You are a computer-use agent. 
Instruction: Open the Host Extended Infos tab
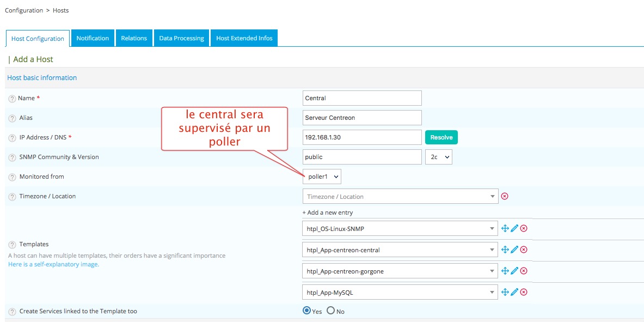(244, 38)
